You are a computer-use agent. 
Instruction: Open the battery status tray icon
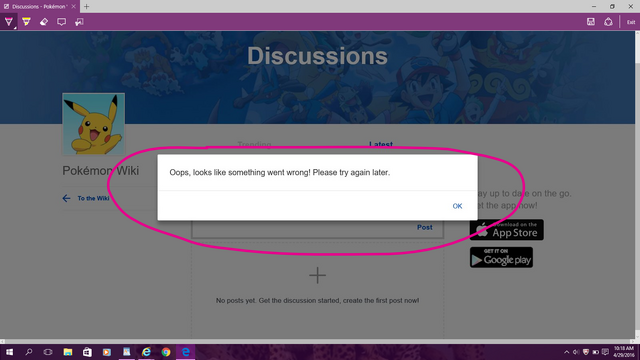pyautogui.click(x=596, y=352)
